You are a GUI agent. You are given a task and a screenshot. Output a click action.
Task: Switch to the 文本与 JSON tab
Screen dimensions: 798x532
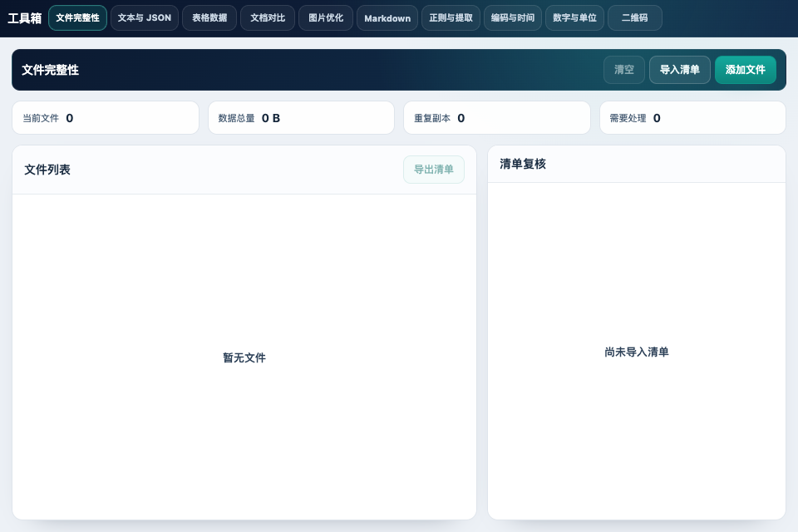point(145,17)
